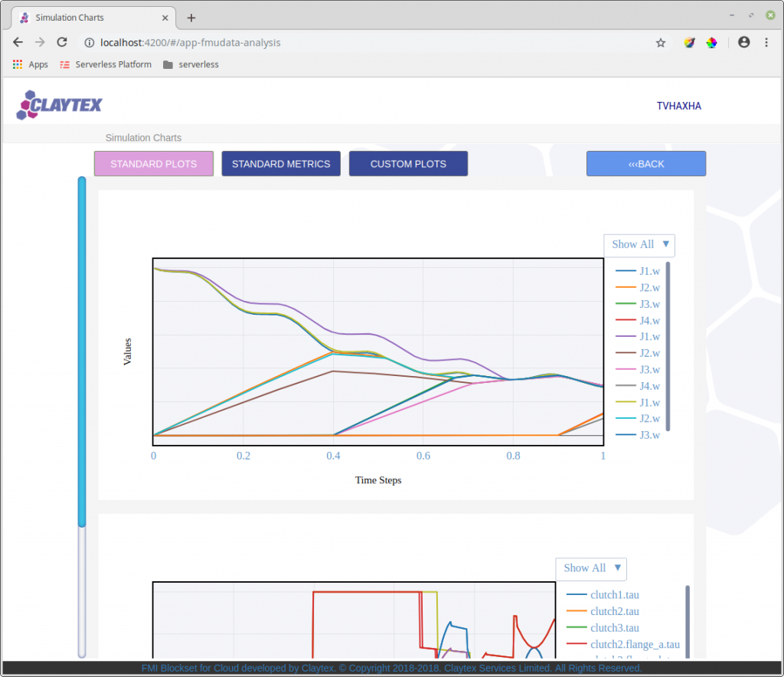The image size is (784, 677).
Task: Expand the first chart's Show All dropdown
Action: 639,244
